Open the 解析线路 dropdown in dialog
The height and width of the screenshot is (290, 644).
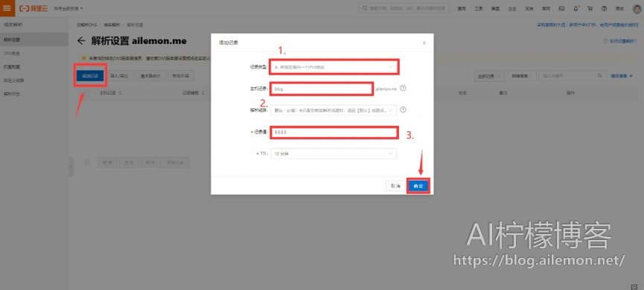point(334,110)
